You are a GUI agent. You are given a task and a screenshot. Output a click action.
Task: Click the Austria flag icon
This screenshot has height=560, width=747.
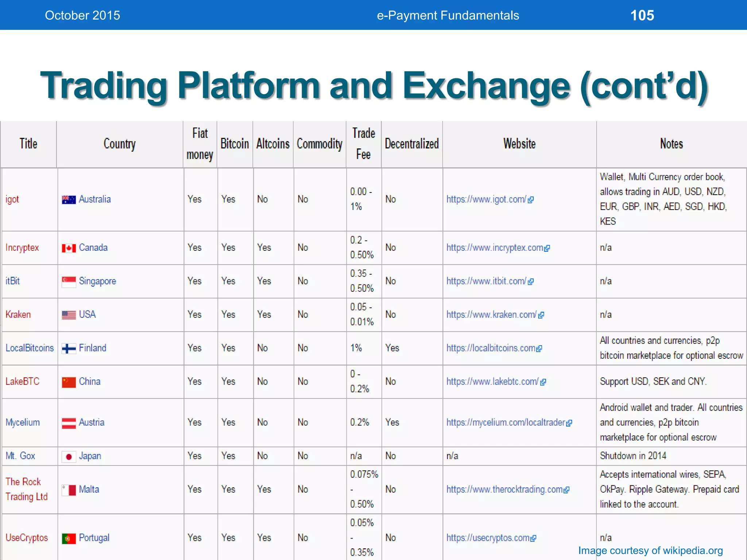point(69,423)
